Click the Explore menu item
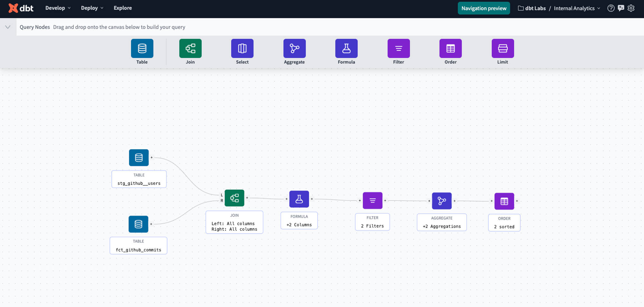Image resolution: width=644 pixels, height=307 pixels. (123, 8)
